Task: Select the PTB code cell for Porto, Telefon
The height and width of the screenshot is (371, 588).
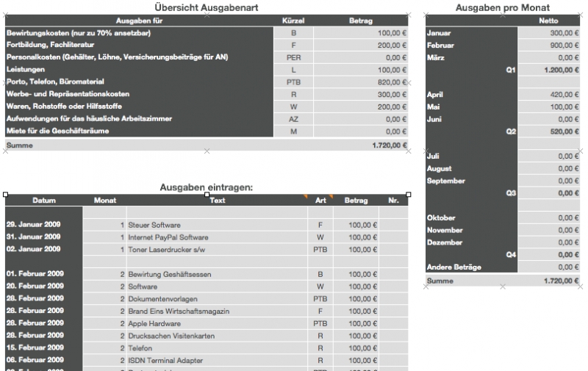Action: pyautogui.click(x=293, y=82)
